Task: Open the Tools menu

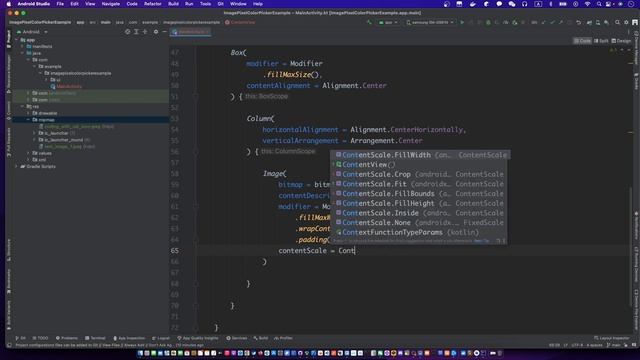Action: 205,4
